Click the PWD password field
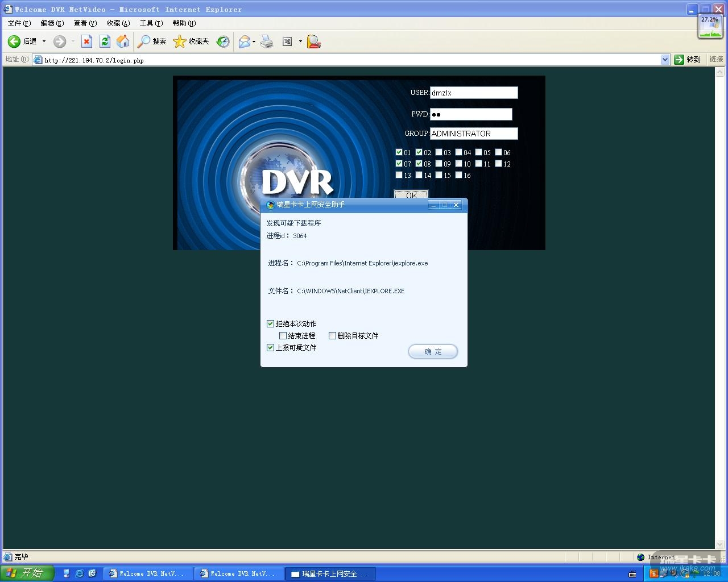 tap(471, 114)
